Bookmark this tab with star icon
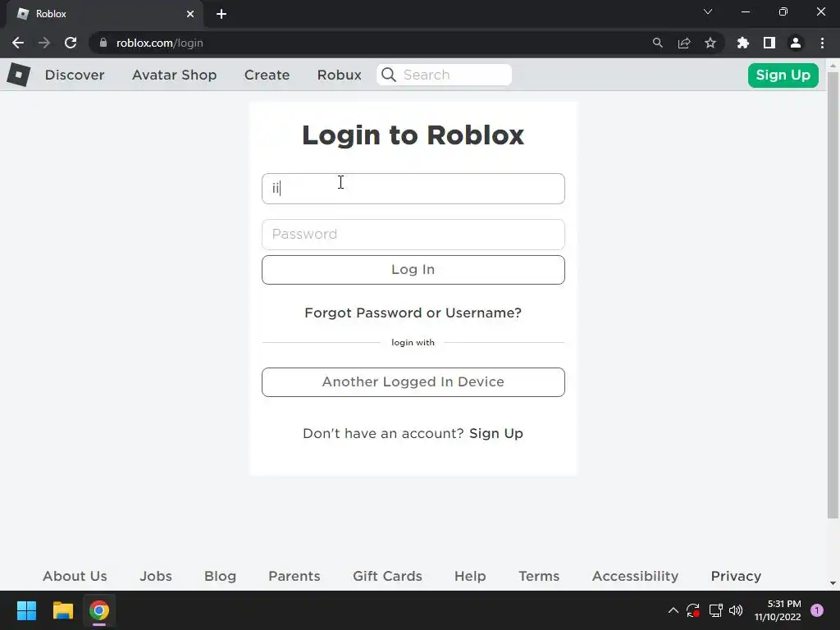 (710, 43)
